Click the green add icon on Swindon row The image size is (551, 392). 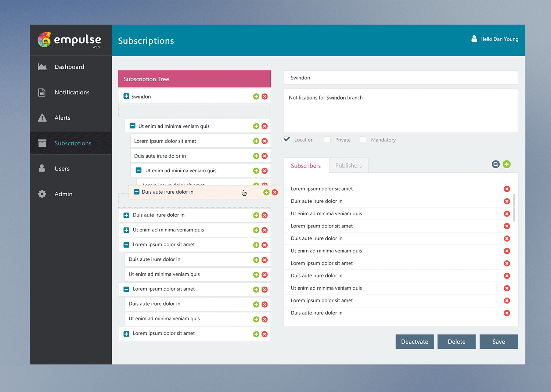(x=256, y=97)
